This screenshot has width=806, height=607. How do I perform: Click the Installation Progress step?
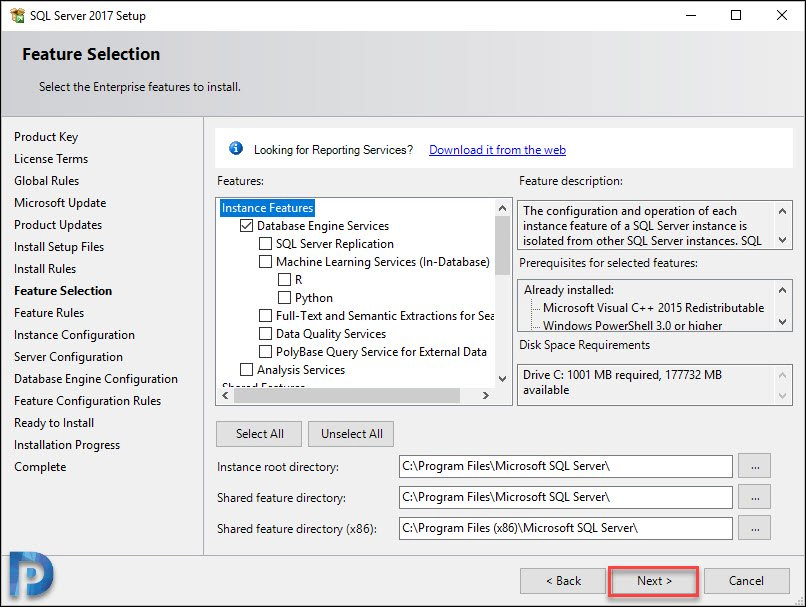(x=67, y=445)
